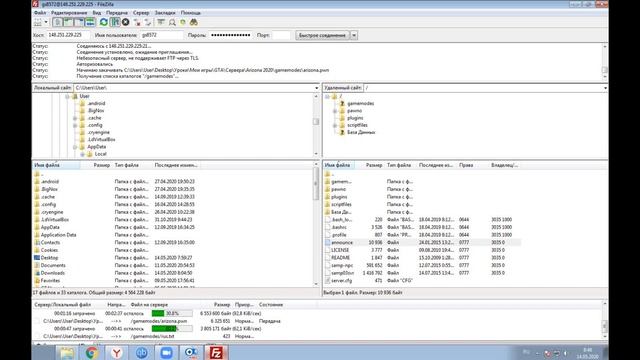Toggle the local directory tree display
Image resolution: width=640 pixels, height=360 pixels.
pyautogui.click(x=68, y=22)
